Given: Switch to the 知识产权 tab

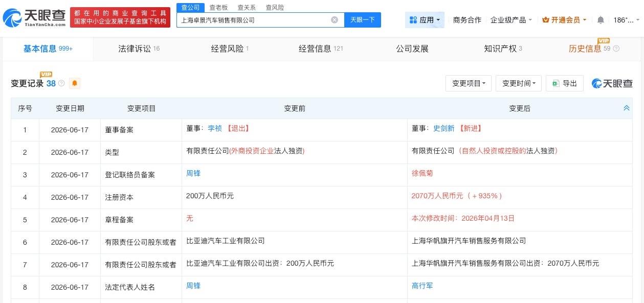Looking at the screenshot, I should point(503,49).
